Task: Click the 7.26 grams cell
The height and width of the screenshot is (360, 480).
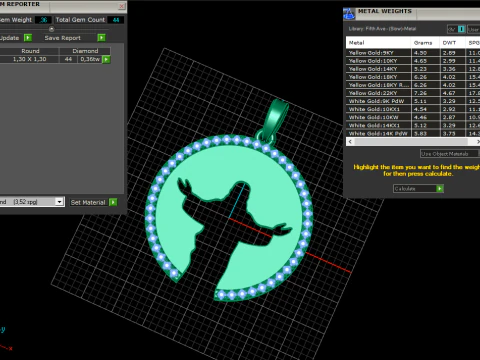Action: (426, 93)
